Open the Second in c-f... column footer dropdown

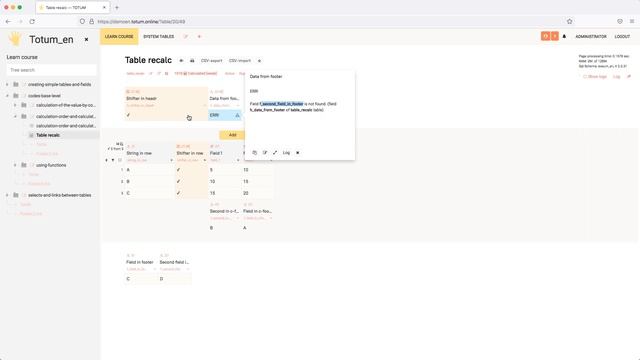[x=238, y=218]
